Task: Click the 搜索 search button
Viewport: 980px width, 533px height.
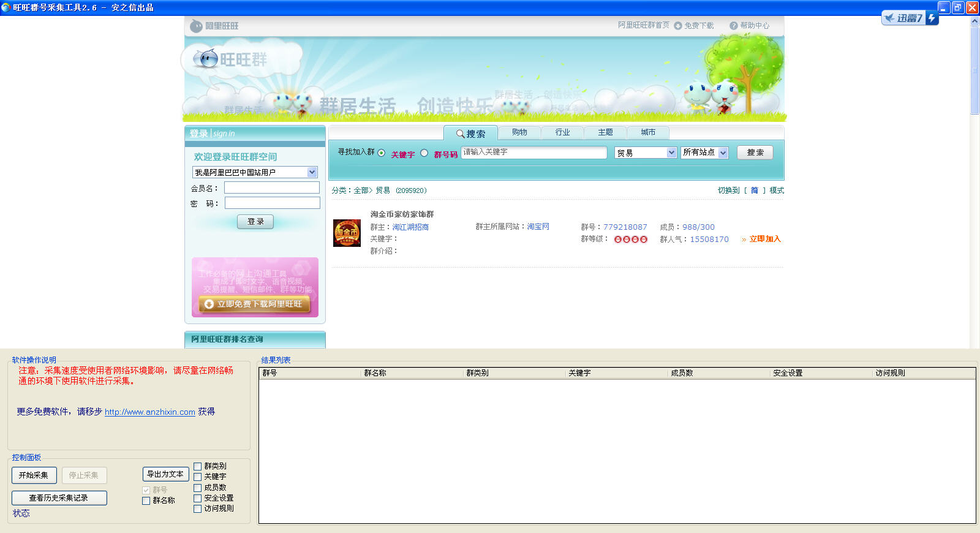Action: click(x=755, y=153)
